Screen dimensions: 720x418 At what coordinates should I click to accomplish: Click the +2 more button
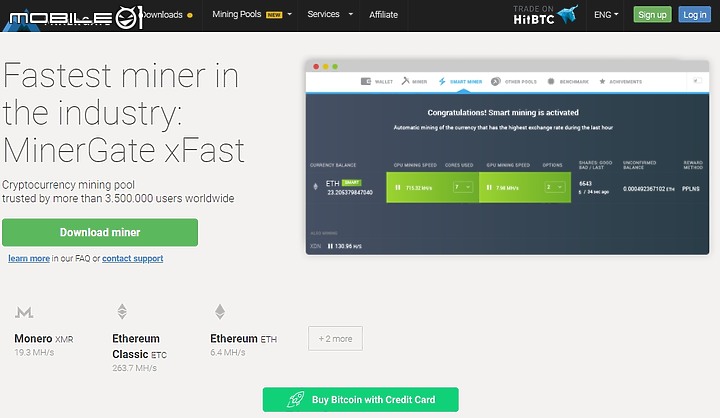335,339
